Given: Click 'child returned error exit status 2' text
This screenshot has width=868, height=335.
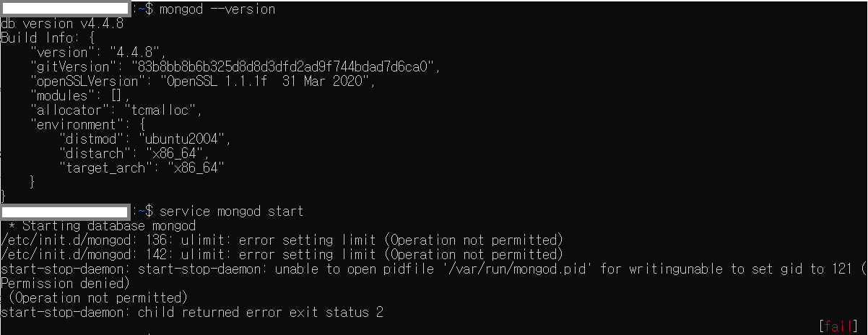Looking at the screenshot, I should [x=261, y=313].
